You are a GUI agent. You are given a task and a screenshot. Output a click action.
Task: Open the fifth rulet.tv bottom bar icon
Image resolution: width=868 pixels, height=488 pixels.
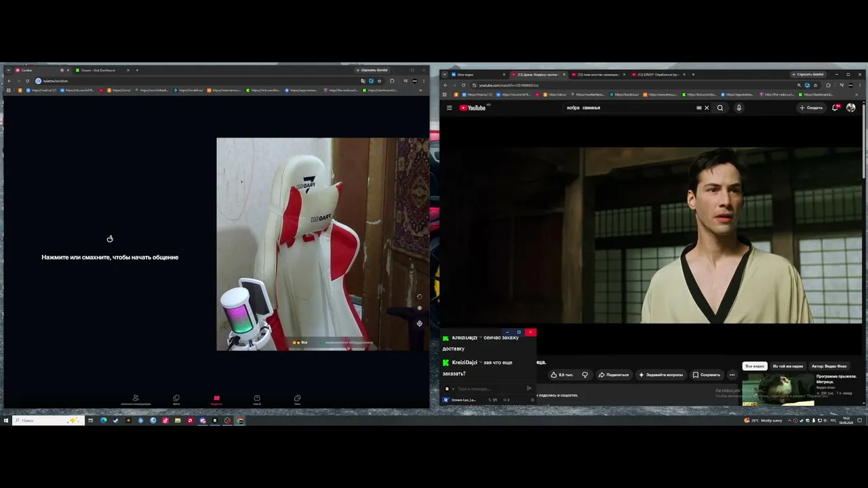click(x=297, y=399)
